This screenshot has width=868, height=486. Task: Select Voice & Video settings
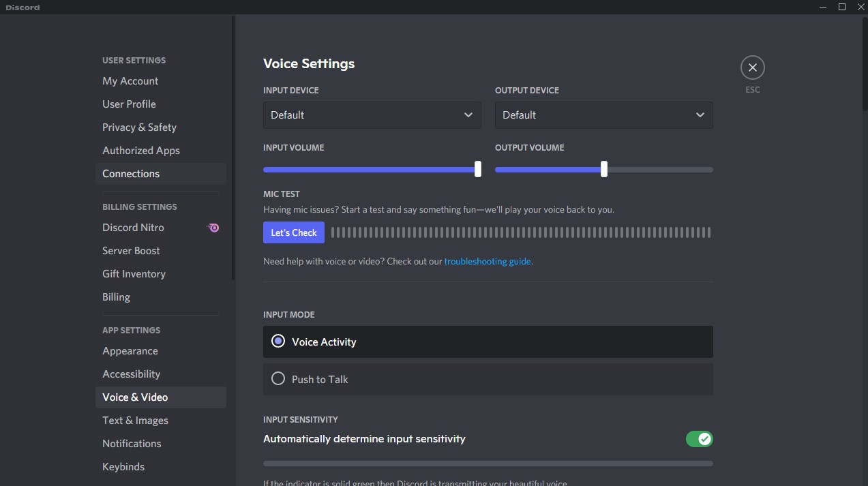click(161, 397)
